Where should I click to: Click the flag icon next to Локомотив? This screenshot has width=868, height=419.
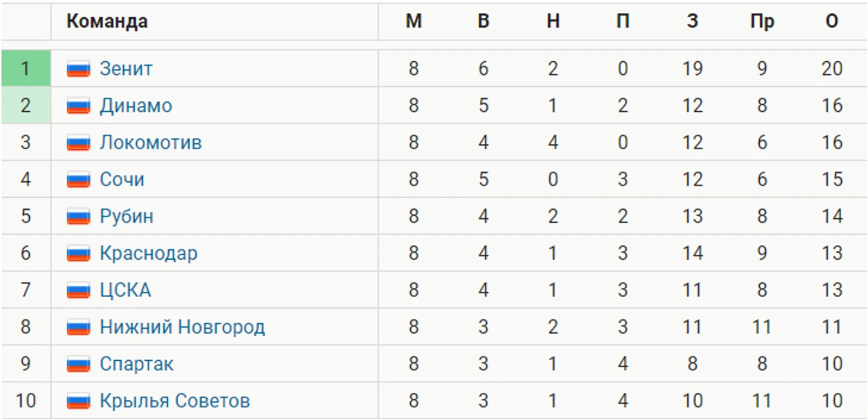pos(78,143)
